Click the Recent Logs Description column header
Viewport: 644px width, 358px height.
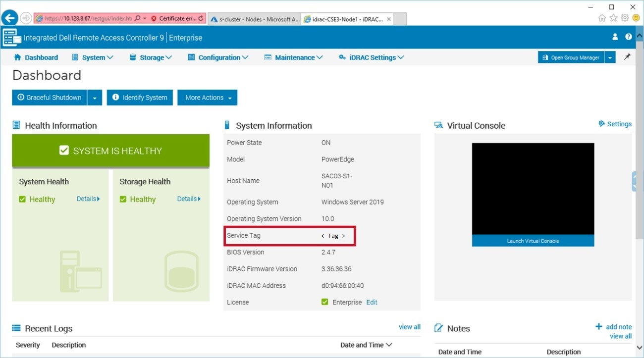point(69,345)
